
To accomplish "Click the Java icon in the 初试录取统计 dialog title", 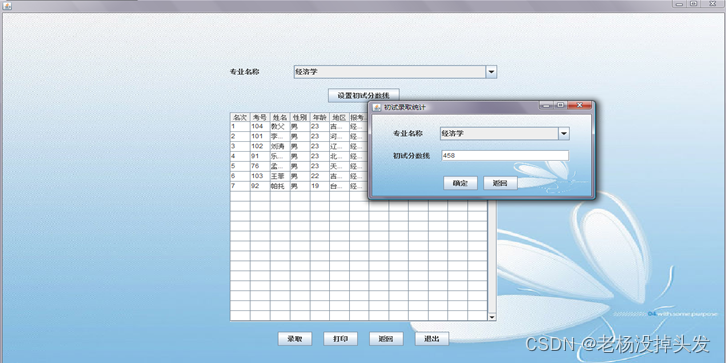I will 377,107.
